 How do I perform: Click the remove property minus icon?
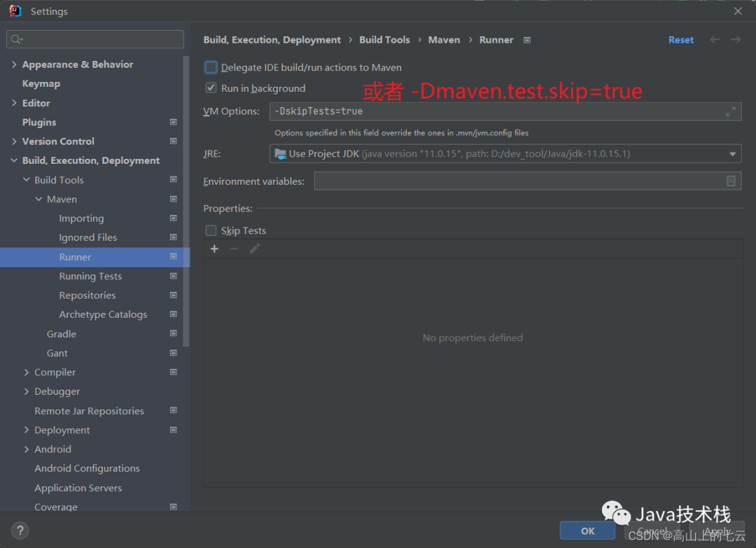(x=234, y=248)
